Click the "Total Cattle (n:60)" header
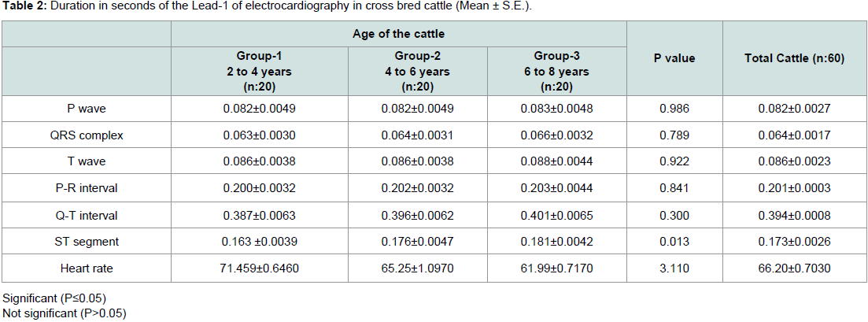The height and width of the screenshot is (322, 868). click(x=794, y=58)
